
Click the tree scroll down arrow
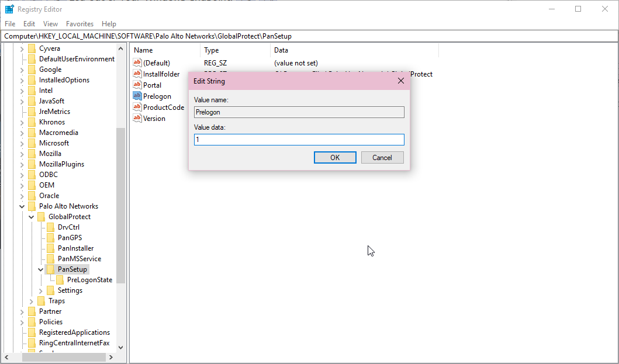tap(121, 348)
